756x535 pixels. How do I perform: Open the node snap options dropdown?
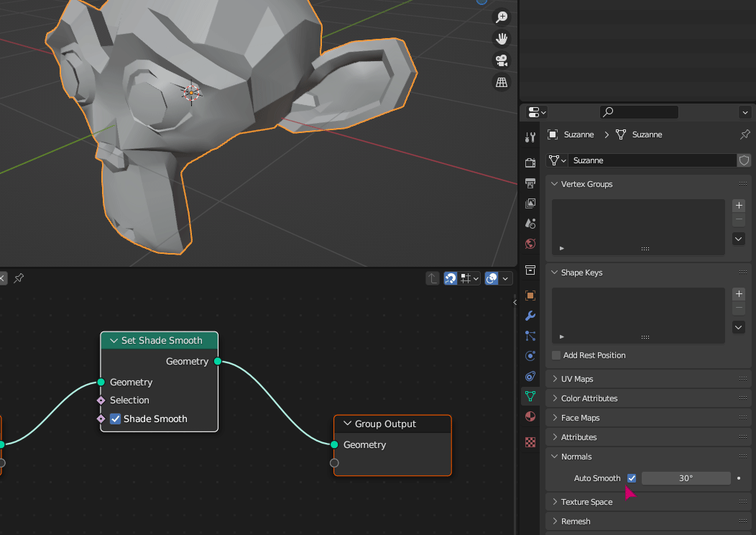[x=469, y=278]
